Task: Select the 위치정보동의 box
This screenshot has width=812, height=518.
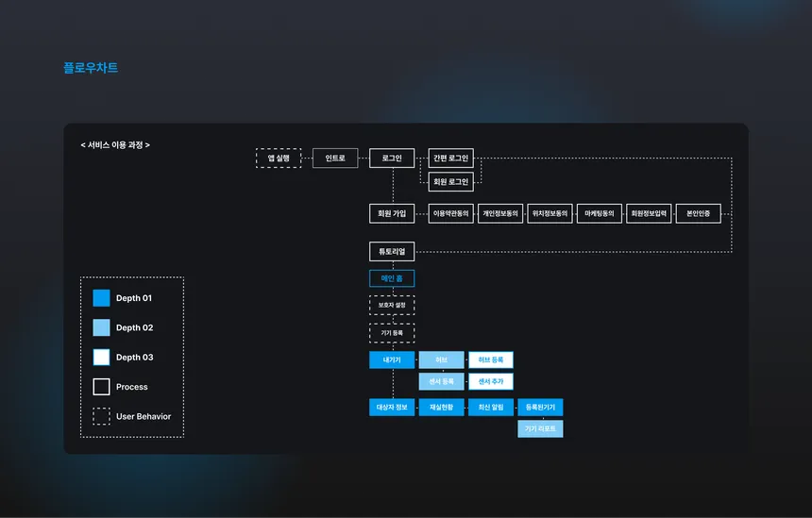Action: point(550,213)
